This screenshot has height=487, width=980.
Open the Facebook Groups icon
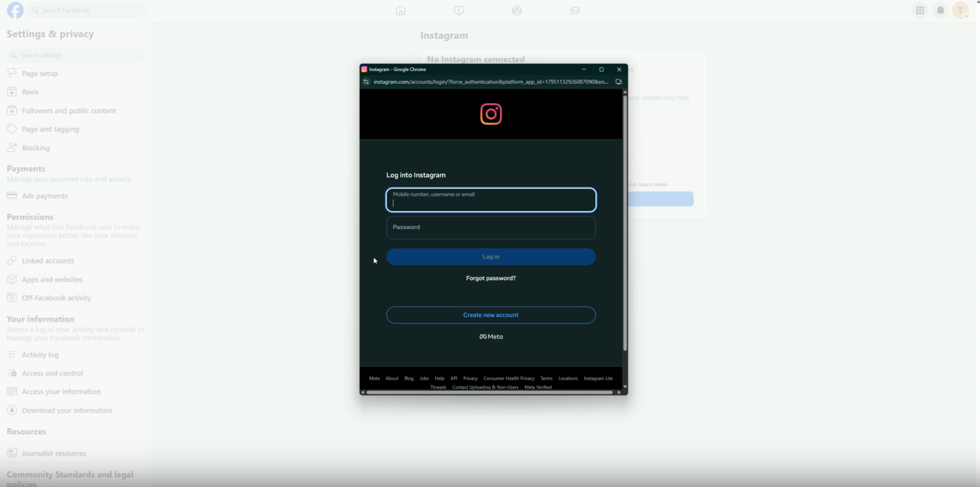(517, 10)
